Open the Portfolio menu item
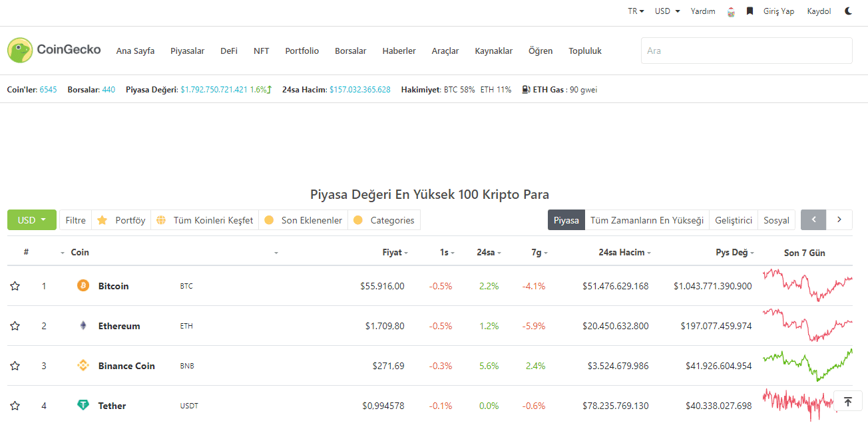 click(302, 51)
